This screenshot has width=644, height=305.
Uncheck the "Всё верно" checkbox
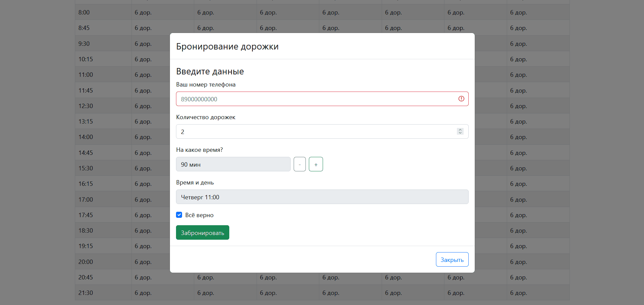179,215
